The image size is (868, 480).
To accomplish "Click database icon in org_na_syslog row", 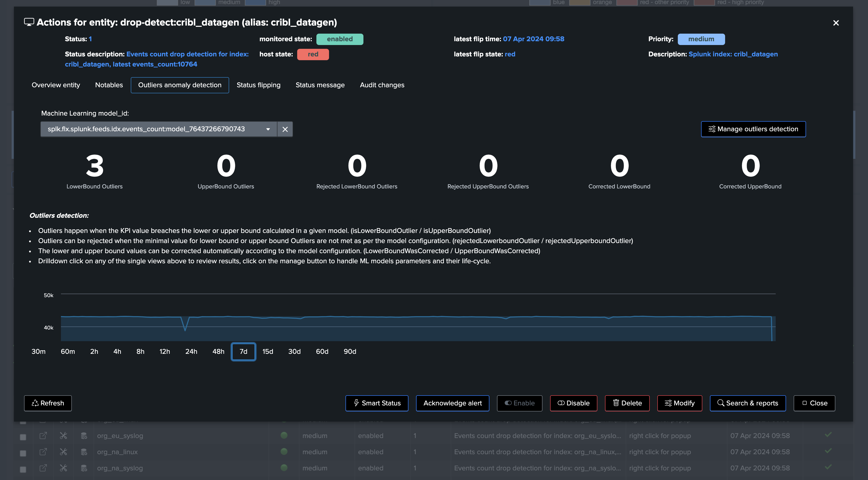I will pyautogui.click(x=84, y=468).
